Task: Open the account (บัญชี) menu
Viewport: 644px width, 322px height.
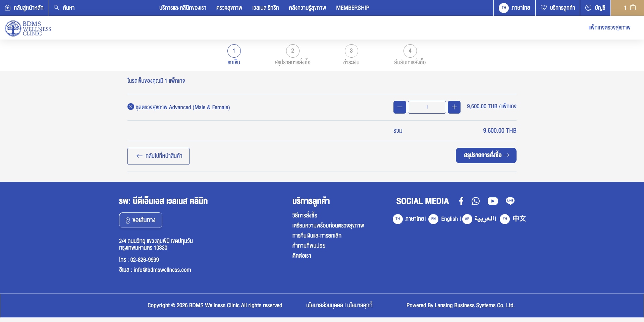Action: (595, 8)
